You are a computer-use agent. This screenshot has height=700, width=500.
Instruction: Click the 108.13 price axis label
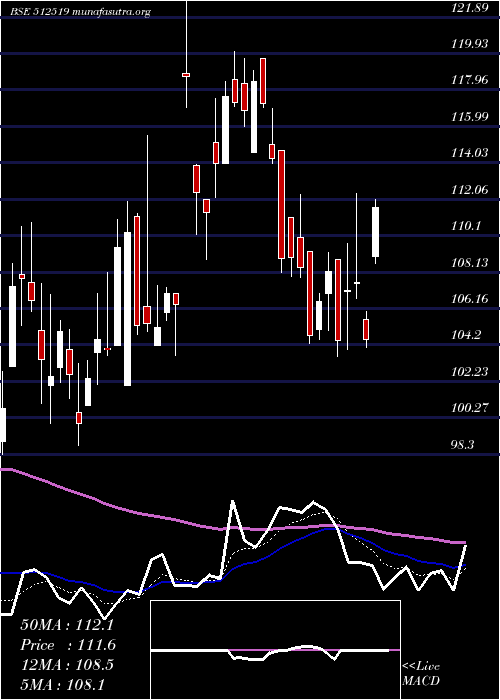470,263
